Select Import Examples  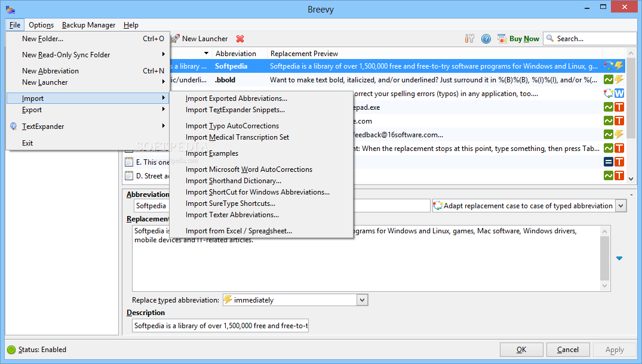(x=261, y=153)
